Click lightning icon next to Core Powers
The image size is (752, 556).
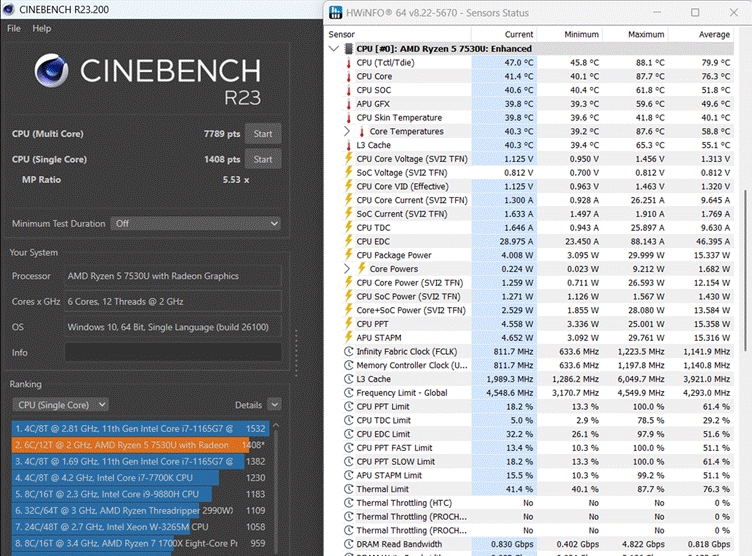[x=362, y=269]
